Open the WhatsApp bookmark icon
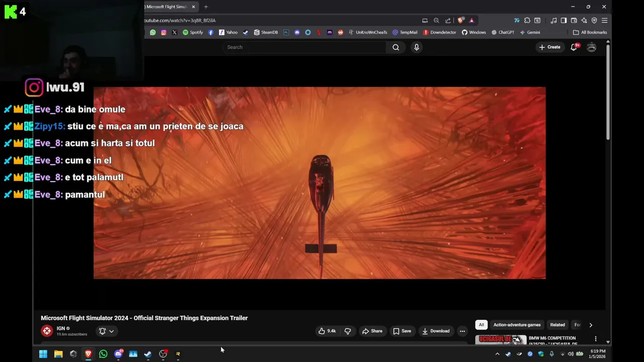The image size is (644, 362). (153, 32)
